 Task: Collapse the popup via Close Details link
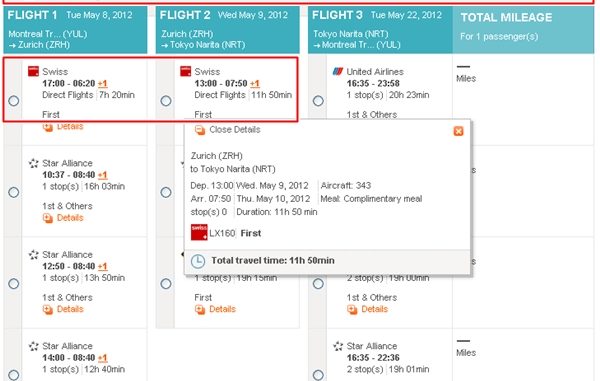point(235,130)
